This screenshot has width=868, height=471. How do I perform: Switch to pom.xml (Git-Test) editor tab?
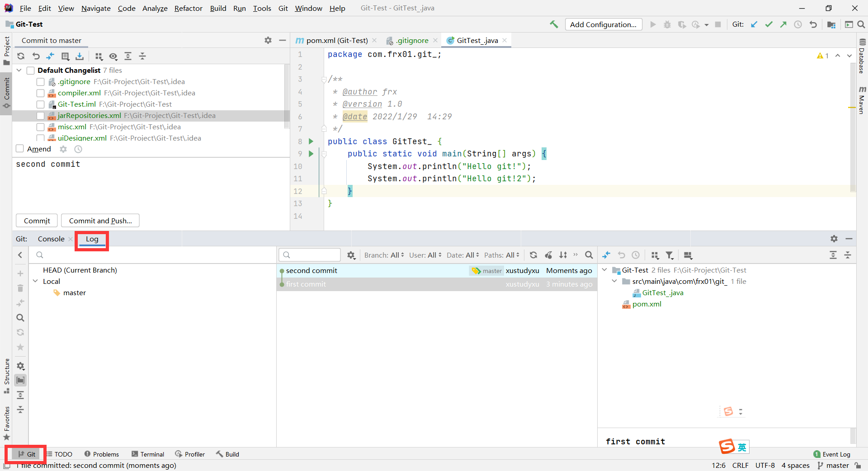tap(336, 40)
